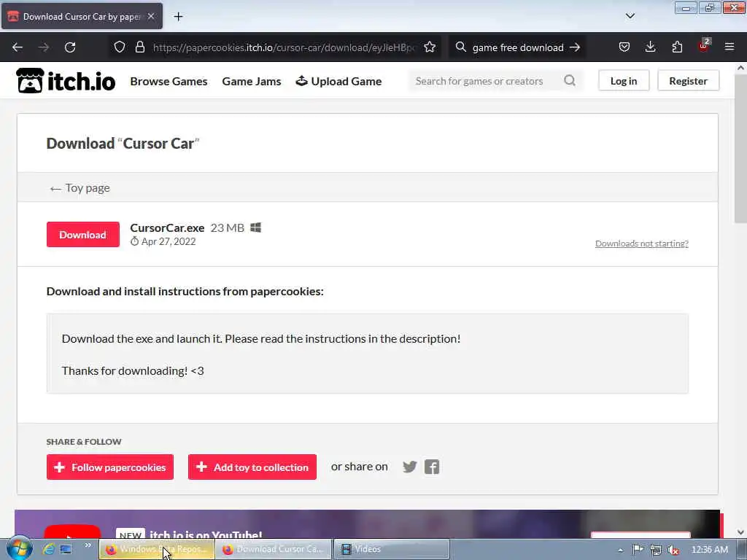This screenshot has width=747, height=560.
Task: Open tracking protection shield icon
Action: click(x=120, y=47)
